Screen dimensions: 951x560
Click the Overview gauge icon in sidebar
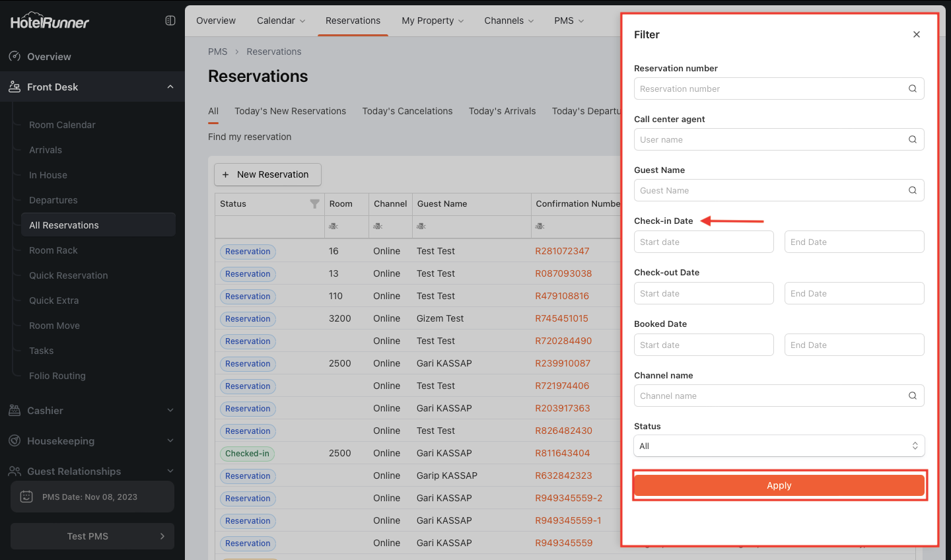click(x=15, y=57)
